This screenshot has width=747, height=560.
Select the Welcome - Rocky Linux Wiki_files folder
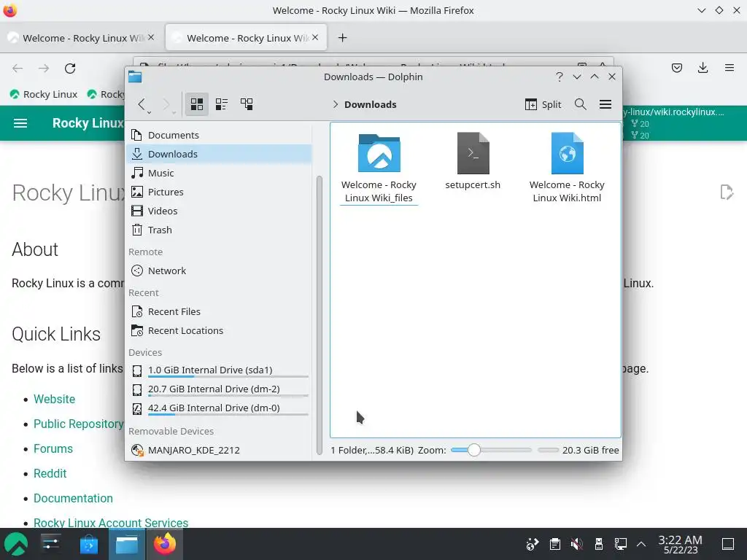(x=379, y=168)
